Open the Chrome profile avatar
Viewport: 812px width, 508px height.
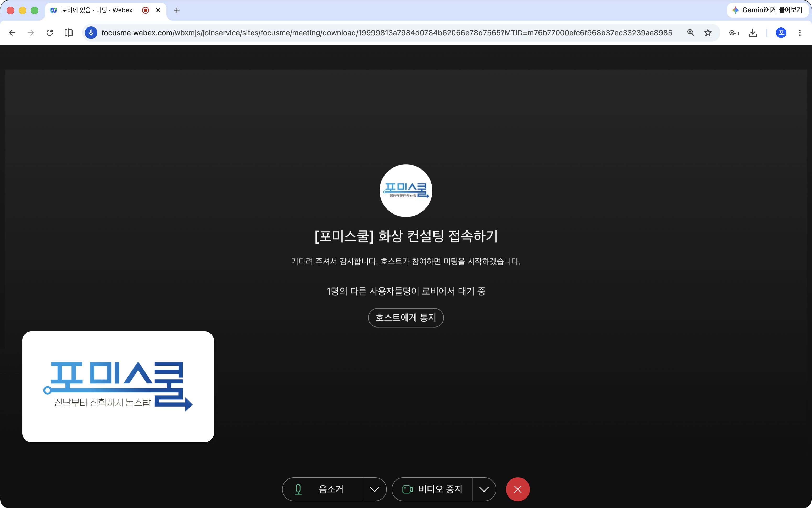coord(781,33)
